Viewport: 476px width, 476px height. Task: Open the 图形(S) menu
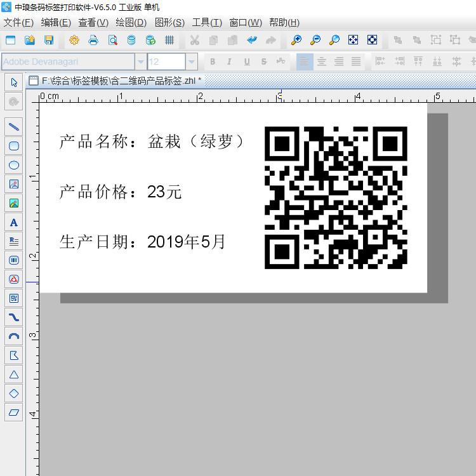pos(169,22)
